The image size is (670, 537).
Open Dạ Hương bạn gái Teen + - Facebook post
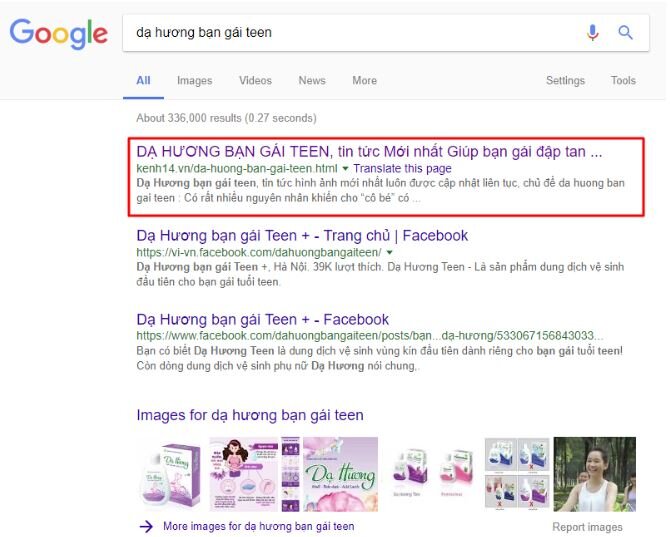coord(262,320)
